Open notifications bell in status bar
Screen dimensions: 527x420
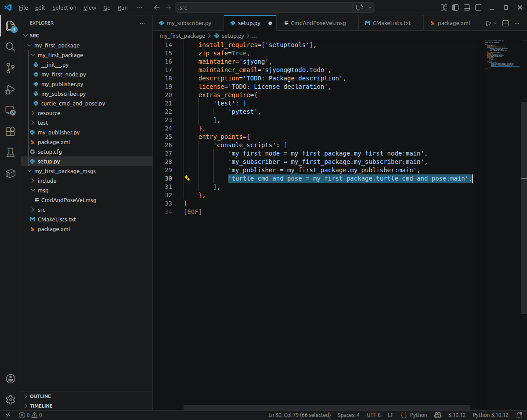pyautogui.click(x=519, y=415)
